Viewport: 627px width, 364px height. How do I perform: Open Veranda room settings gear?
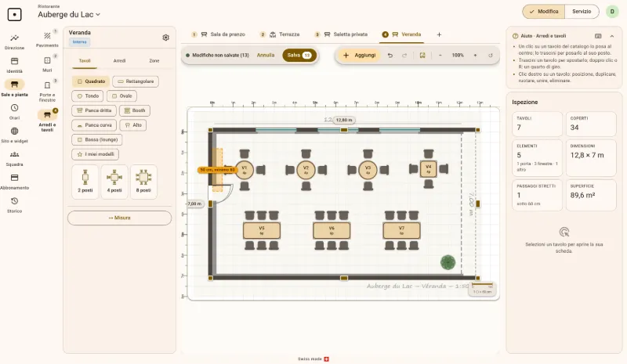165,38
